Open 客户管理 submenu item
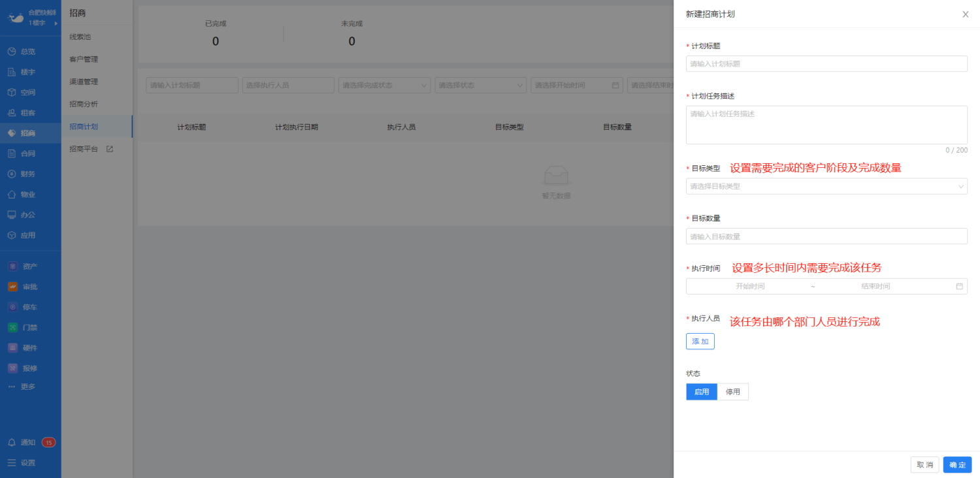 pos(97,59)
